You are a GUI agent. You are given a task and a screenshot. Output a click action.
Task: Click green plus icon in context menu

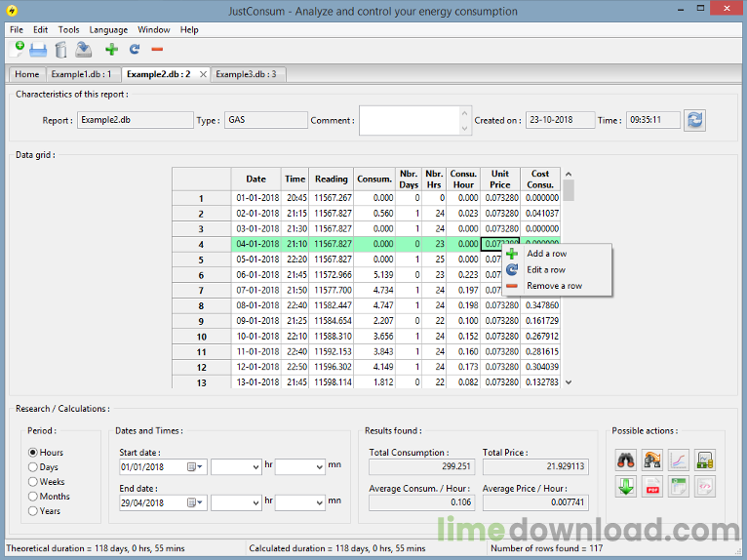[x=512, y=254]
